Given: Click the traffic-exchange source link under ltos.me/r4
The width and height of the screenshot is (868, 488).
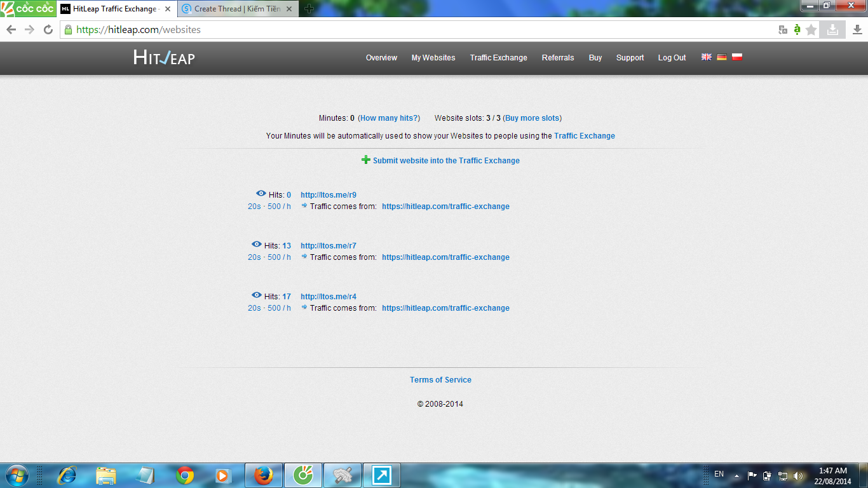Looking at the screenshot, I should click(x=445, y=308).
